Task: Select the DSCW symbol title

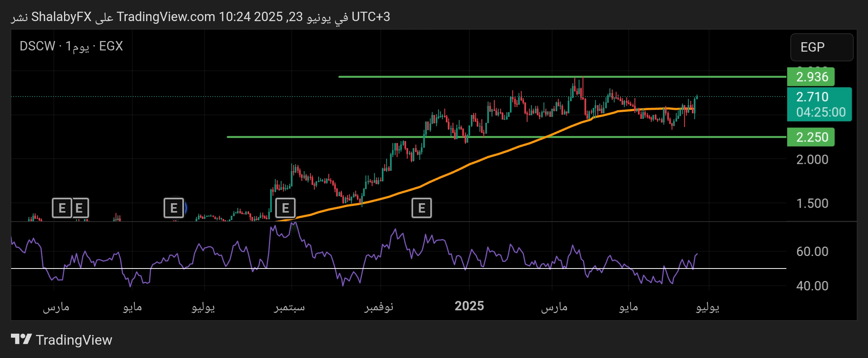Action: 37,46
